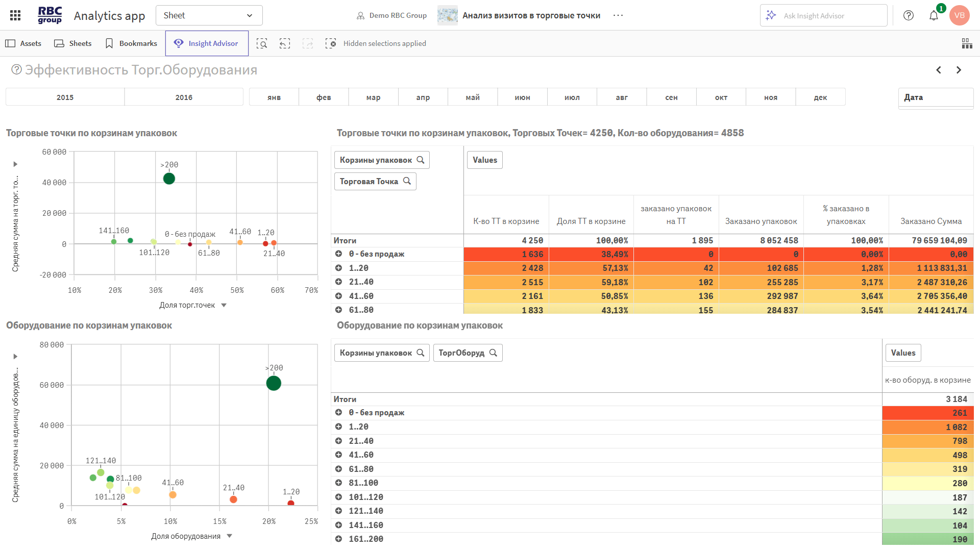The height and width of the screenshot is (551, 980).
Task: Switch to the Bookmarks tab
Action: click(131, 43)
